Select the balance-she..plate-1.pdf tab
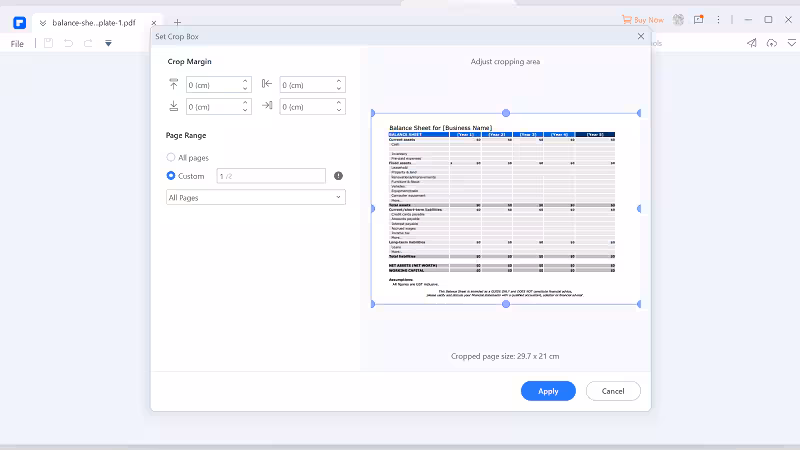Viewport: 800px width, 450px height. click(x=94, y=22)
